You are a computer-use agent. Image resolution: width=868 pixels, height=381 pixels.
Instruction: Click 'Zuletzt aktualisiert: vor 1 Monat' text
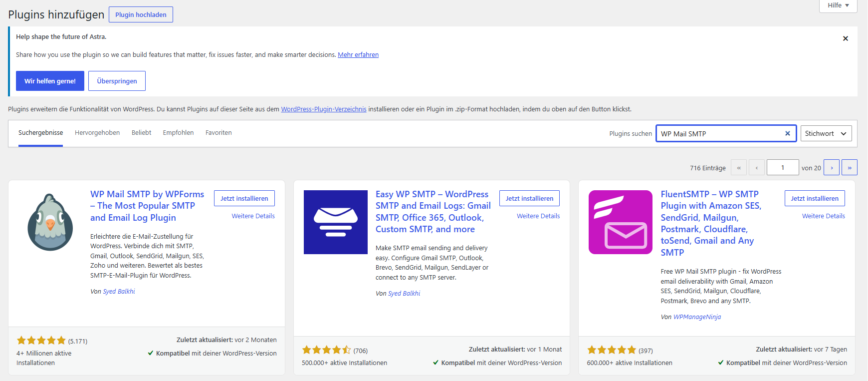pos(515,350)
